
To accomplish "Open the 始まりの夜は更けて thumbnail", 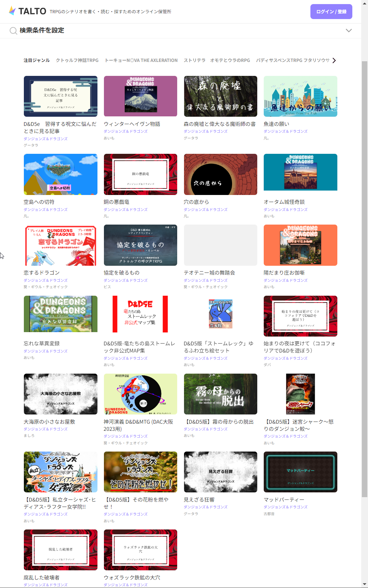I will [301, 316].
